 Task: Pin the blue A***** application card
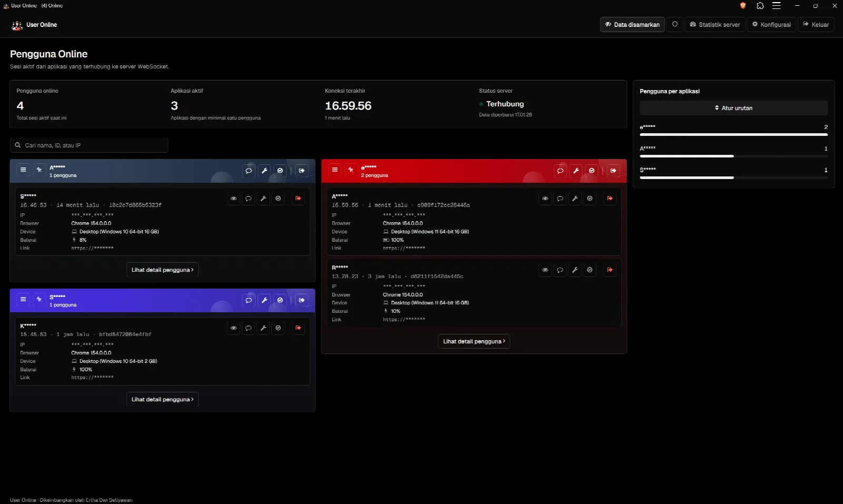click(39, 170)
